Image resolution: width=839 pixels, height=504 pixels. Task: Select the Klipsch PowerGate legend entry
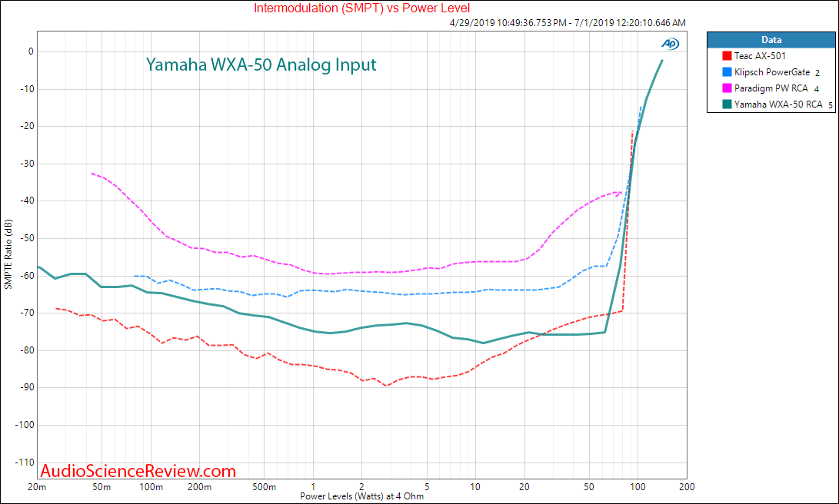pyautogui.click(x=771, y=72)
